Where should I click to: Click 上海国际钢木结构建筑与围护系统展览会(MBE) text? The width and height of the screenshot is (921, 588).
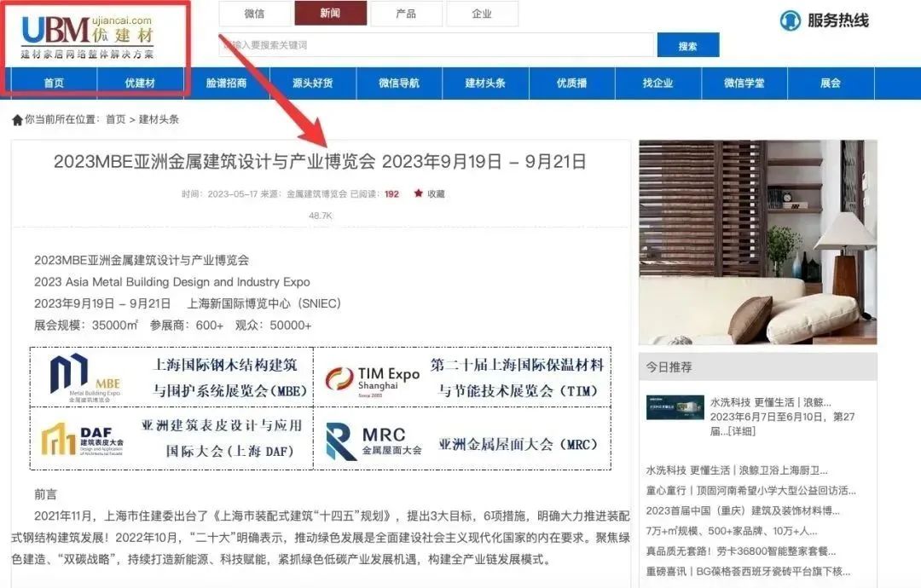[x=229, y=378]
